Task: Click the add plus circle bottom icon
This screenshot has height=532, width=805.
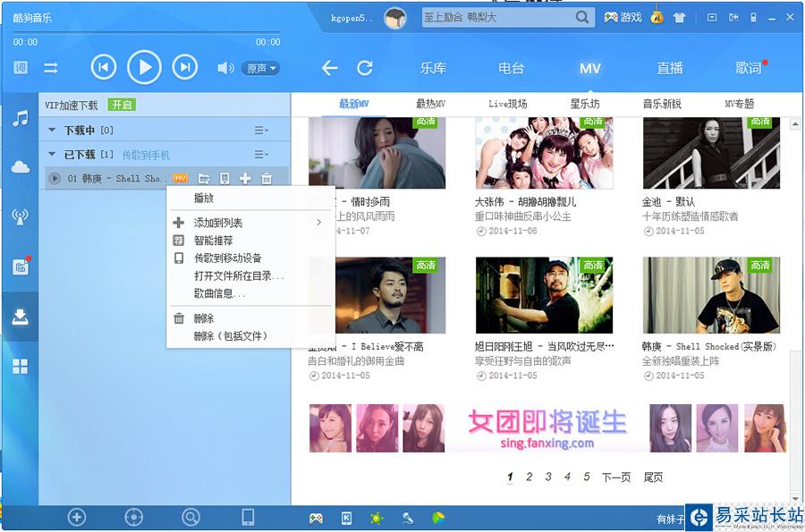Action: [77, 517]
